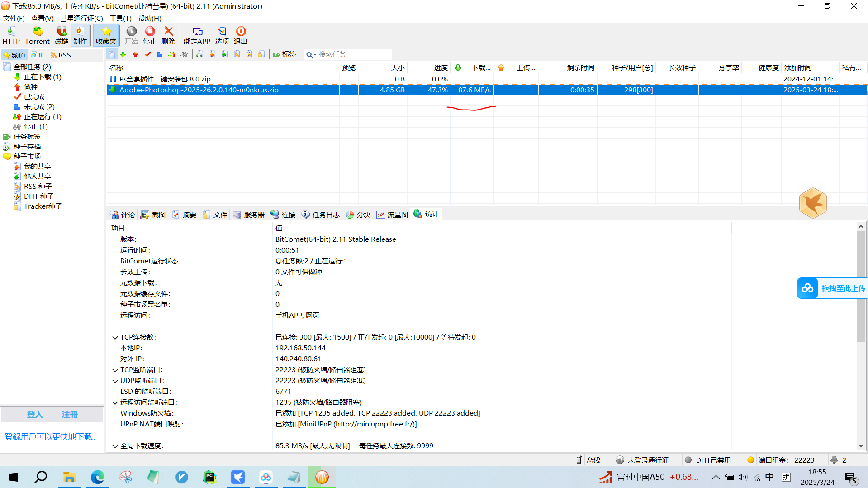Click the 注册 register link
This screenshot has width=868, height=488.
pos(69,414)
